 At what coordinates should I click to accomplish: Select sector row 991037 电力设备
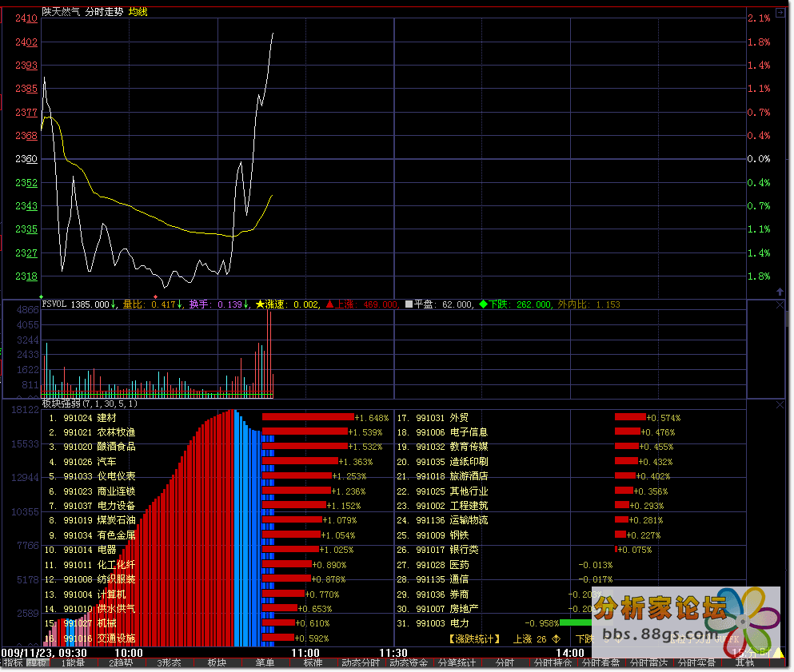coord(92,506)
